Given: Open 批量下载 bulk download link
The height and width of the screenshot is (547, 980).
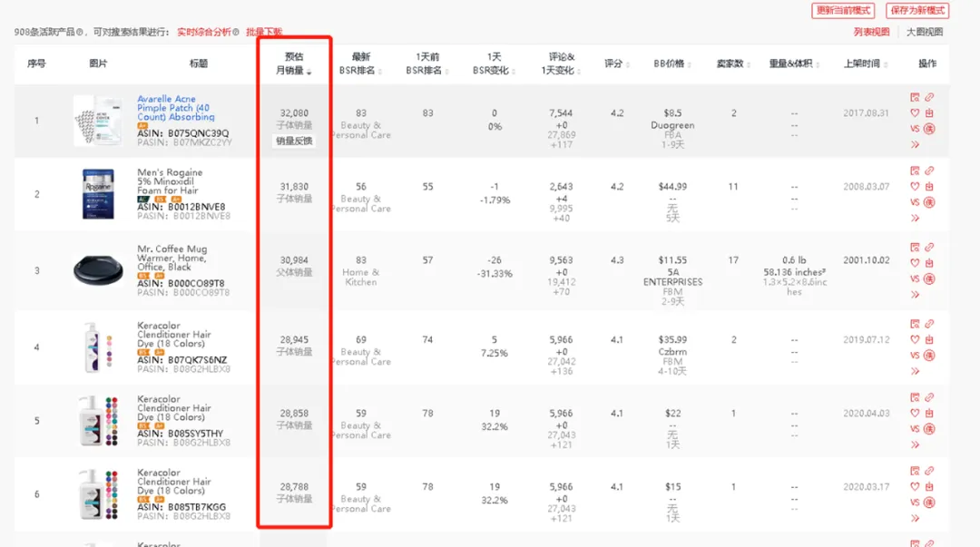Looking at the screenshot, I should 264,32.
